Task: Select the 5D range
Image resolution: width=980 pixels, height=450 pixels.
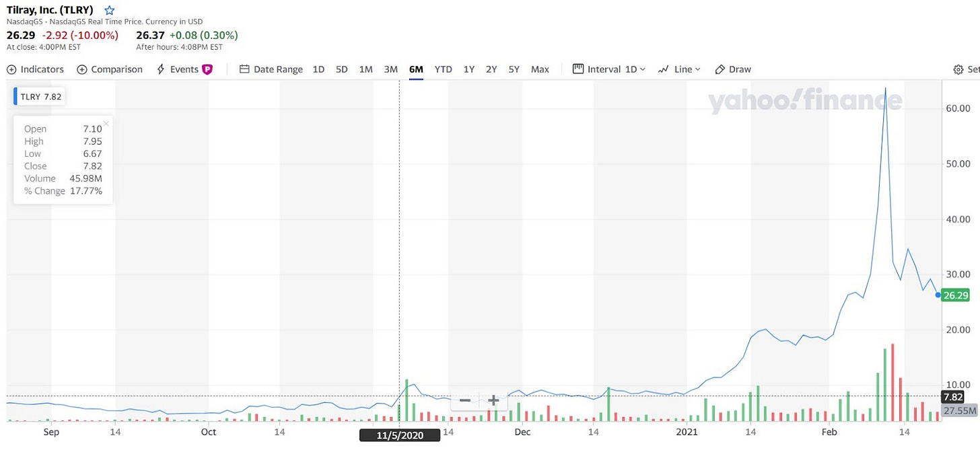Action: pos(342,69)
